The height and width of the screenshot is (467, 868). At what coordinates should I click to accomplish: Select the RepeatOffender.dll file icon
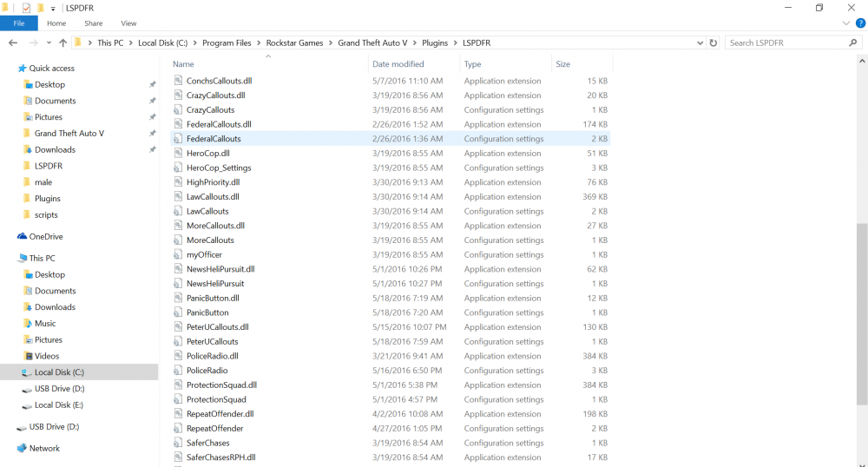(178, 413)
